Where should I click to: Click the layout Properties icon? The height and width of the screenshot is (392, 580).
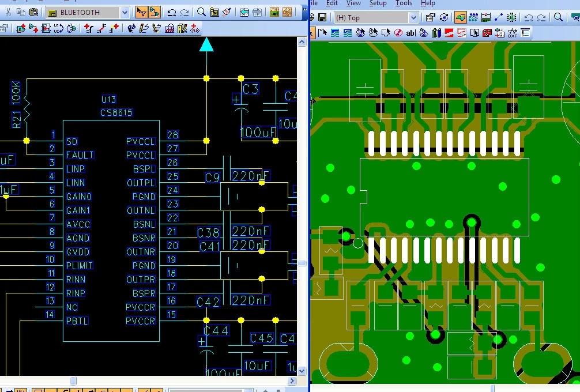click(430, 18)
